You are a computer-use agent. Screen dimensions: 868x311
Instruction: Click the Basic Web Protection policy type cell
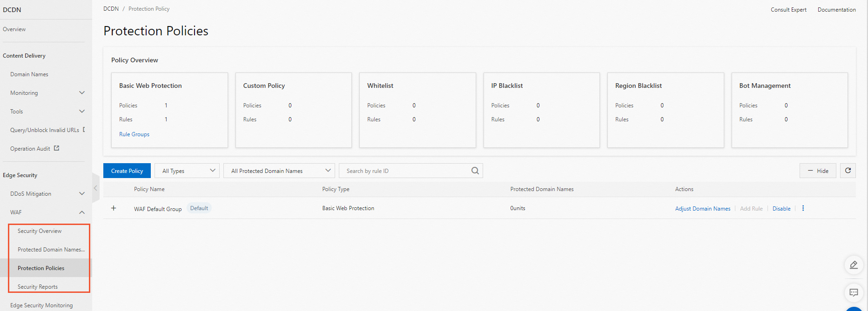(348, 208)
